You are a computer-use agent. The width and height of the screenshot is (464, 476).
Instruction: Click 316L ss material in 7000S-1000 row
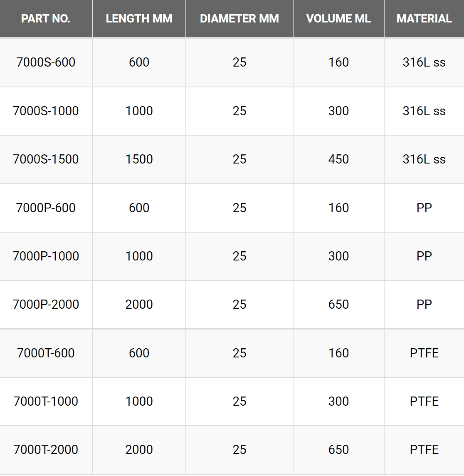(424, 111)
